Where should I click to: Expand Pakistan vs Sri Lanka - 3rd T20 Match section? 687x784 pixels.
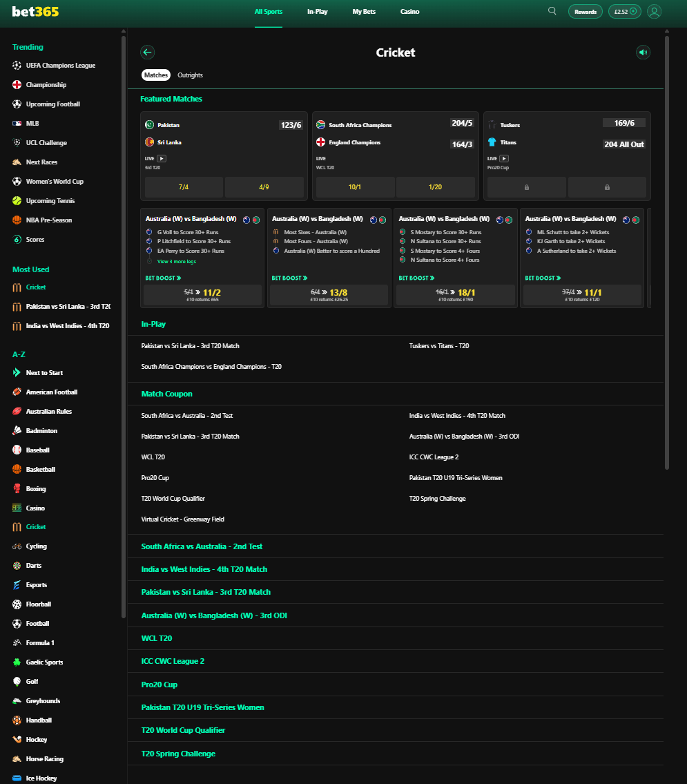pyautogui.click(x=395, y=592)
